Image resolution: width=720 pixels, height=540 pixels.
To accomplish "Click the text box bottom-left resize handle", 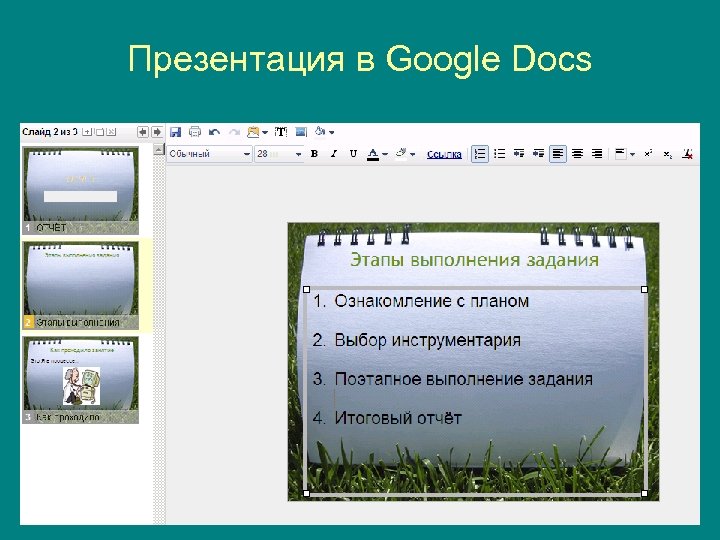I will coord(307,494).
